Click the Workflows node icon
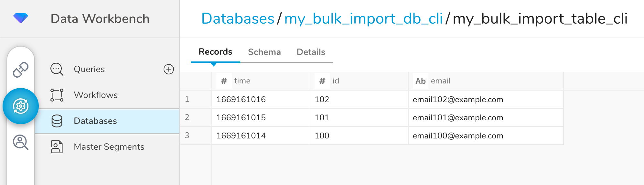 coord(57,95)
